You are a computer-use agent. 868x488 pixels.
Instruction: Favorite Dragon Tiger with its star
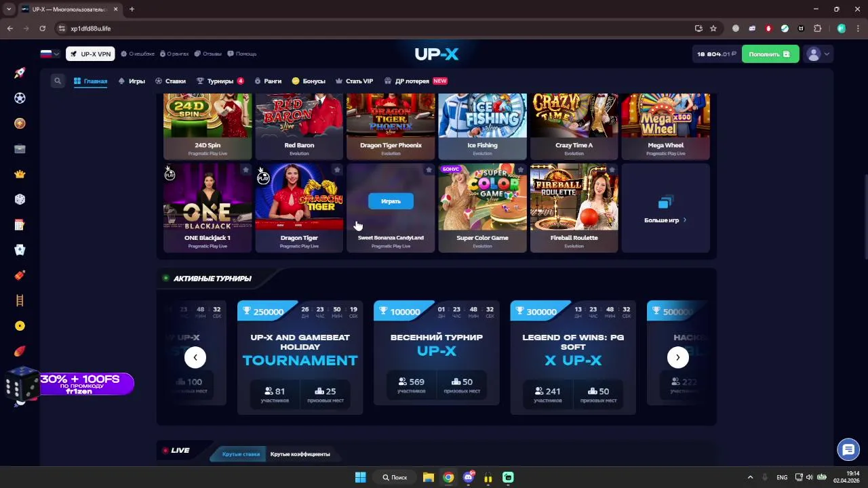pyautogui.click(x=337, y=169)
